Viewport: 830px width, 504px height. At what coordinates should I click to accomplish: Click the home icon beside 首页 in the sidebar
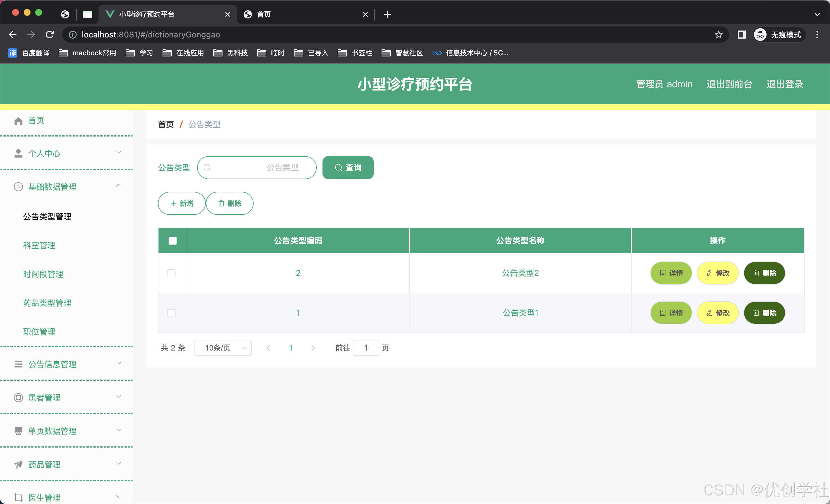(18, 121)
